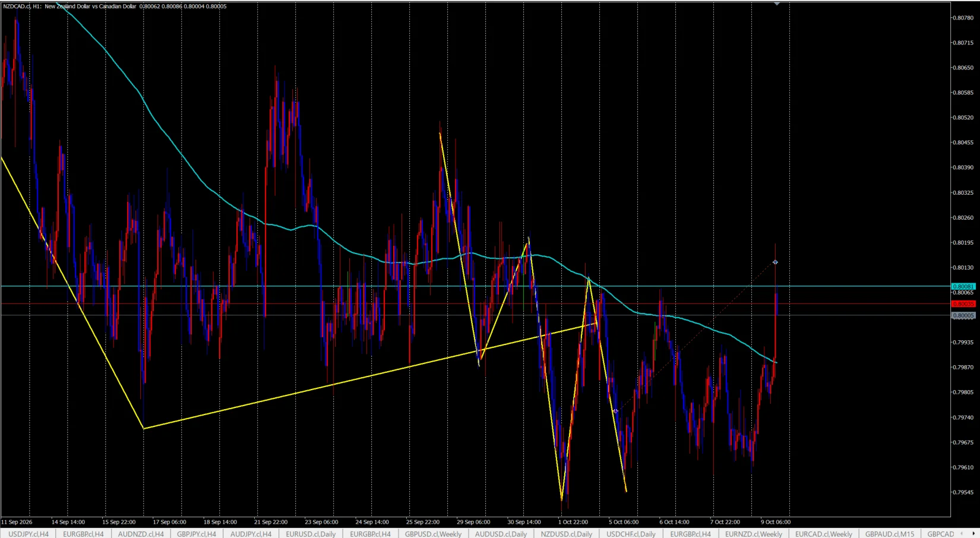The image size is (980, 538).
Task: Click the 21 Sep 22:00 time label
Action: (x=271, y=522)
